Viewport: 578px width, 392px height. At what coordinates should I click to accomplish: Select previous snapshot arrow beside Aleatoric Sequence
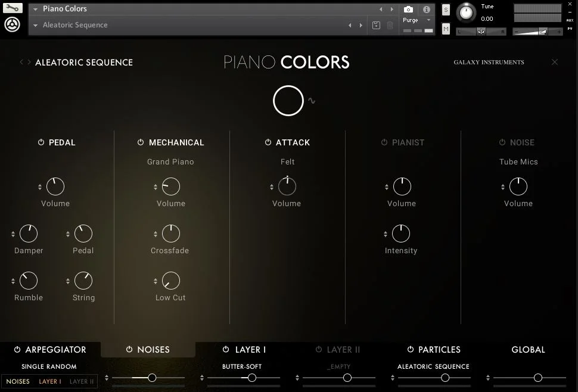350,26
